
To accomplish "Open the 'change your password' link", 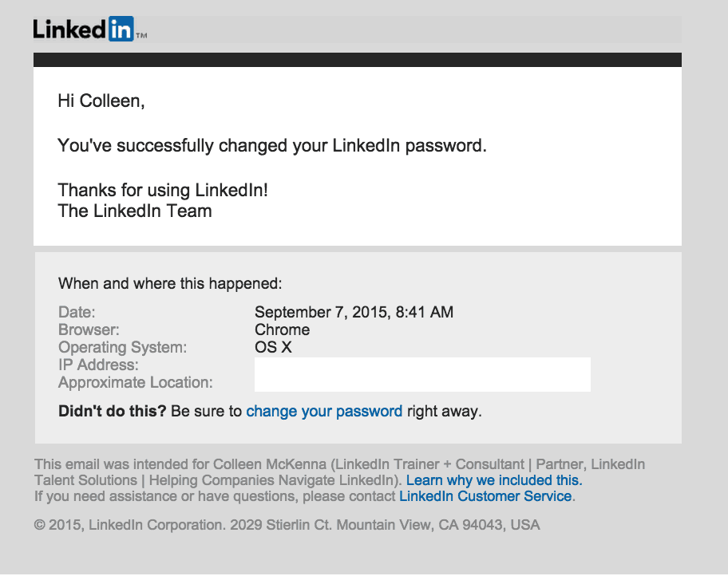I will pyautogui.click(x=324, y=411).
